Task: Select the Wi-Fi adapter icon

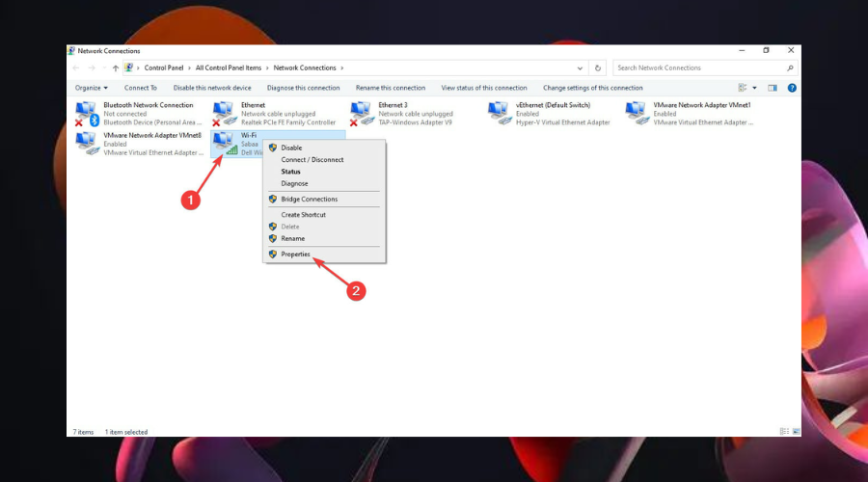Action: [225, 144]
